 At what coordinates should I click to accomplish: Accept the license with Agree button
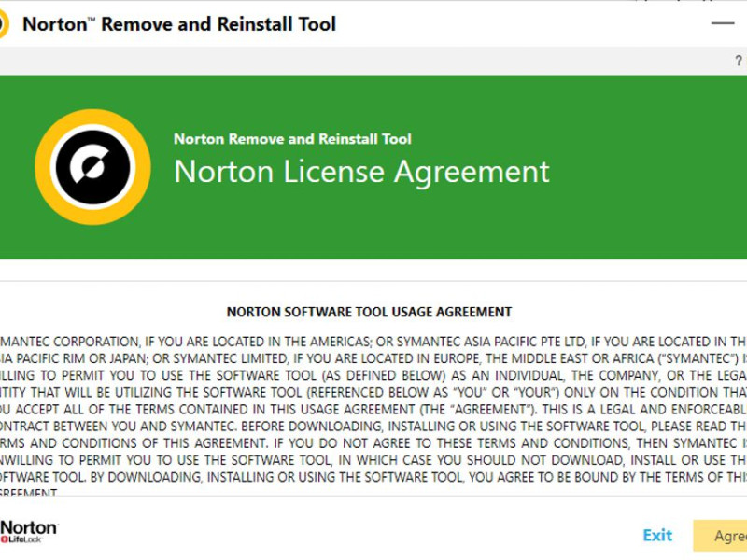(x=720, y=536)
